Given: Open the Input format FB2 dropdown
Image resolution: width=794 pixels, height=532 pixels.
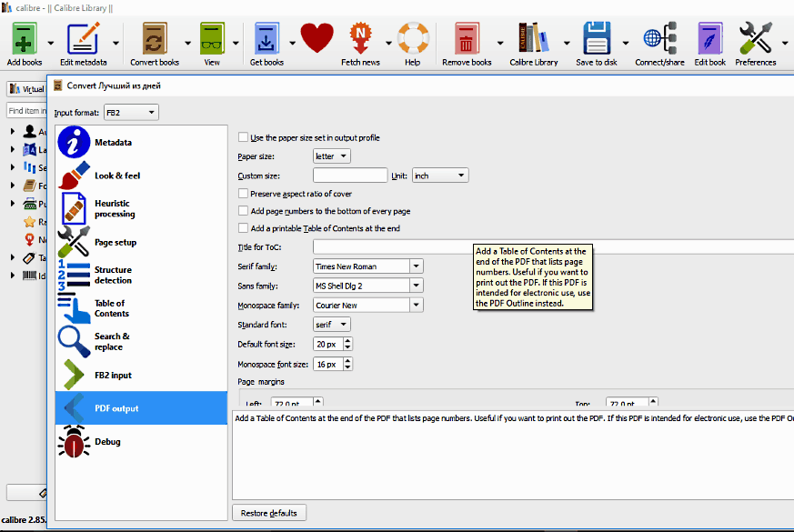Looking at the screenshot, I should 131,113.
